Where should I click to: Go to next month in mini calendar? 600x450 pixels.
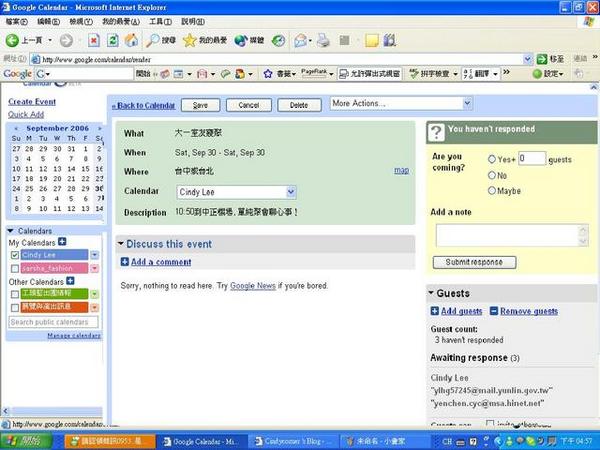pyautogui.click(x=99, y=128)
